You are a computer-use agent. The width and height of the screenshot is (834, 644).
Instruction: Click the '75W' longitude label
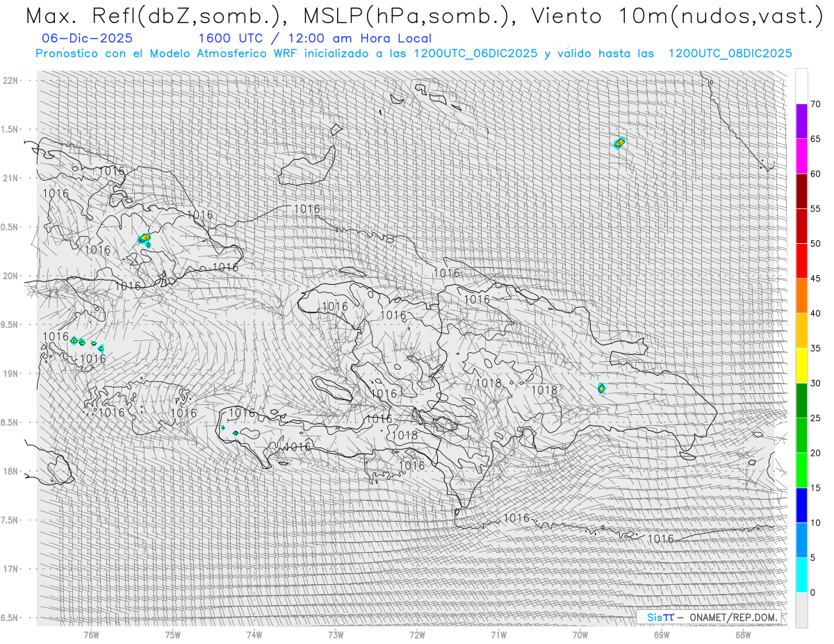tap(173, 634)
